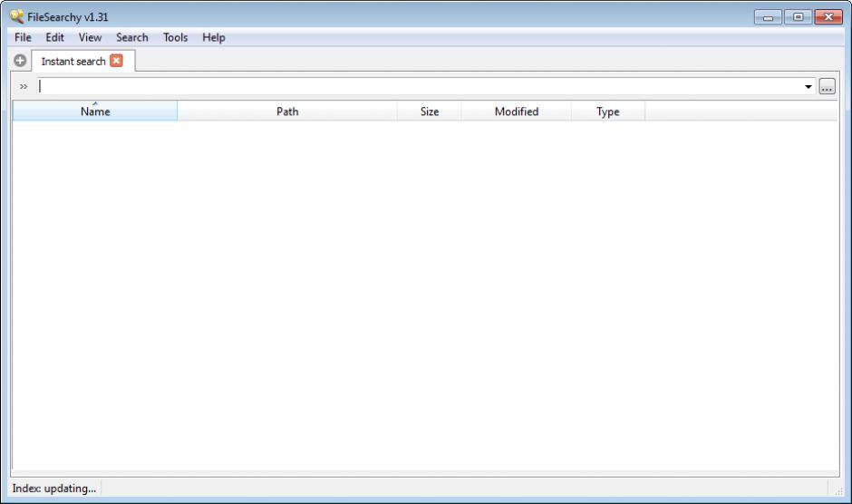Screen dimensions: 852x504
Task: Expand search options with double-chevron
Action: click(x=24, y=86)
